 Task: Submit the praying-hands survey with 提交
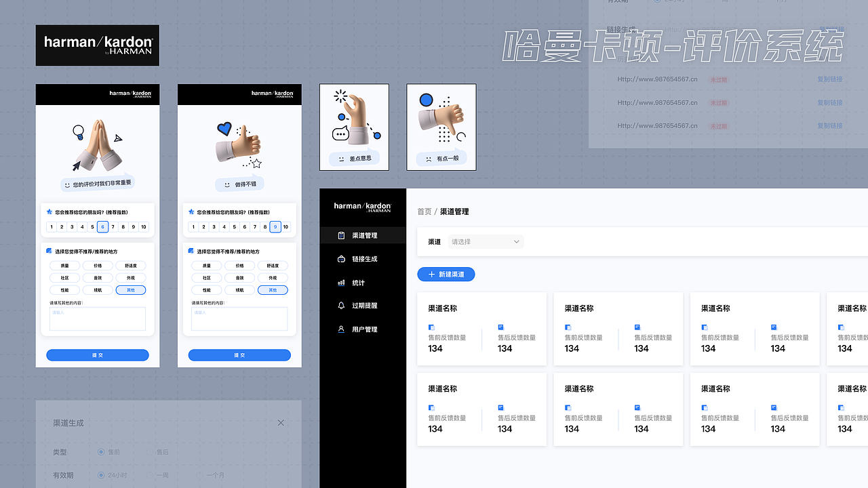(98, 355)
